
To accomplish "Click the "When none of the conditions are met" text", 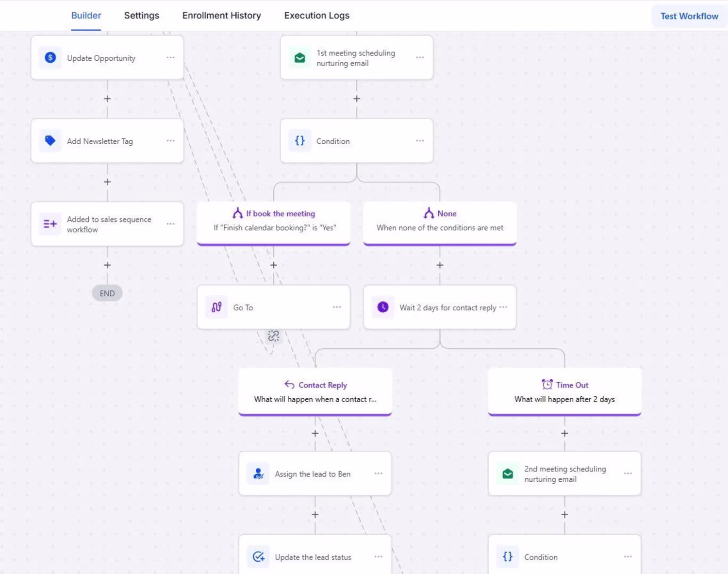I will (x=440, y=228).
